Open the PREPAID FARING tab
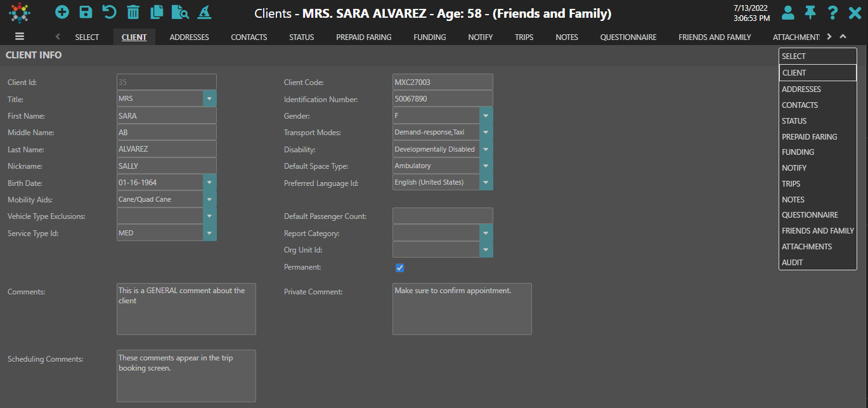 363,37
